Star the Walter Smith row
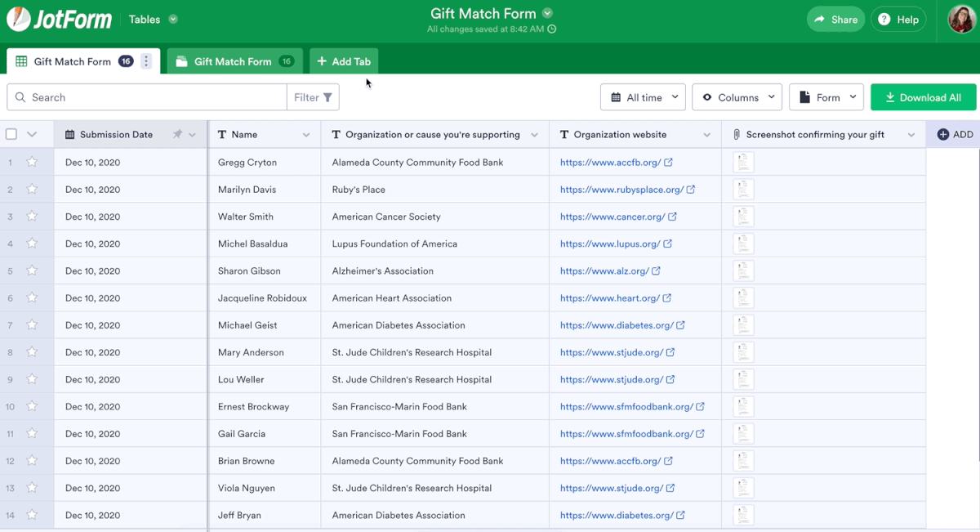980x532 pixels. pos(32,217)
